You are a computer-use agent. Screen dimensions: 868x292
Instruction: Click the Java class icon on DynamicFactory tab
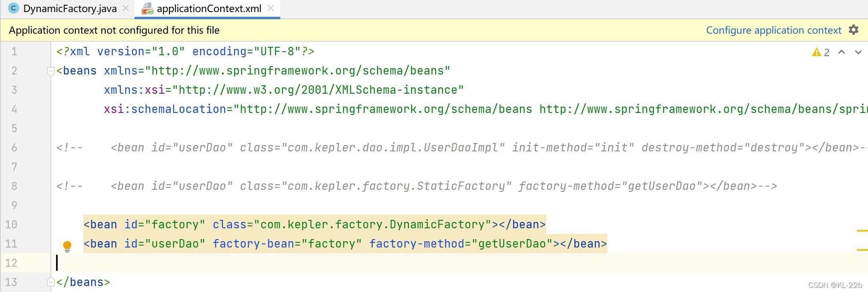14,8
